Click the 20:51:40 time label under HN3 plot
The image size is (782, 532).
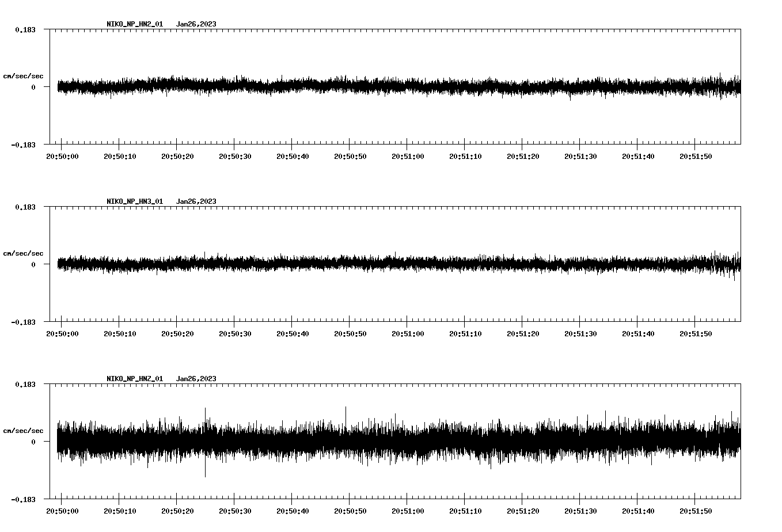point(638,334)
